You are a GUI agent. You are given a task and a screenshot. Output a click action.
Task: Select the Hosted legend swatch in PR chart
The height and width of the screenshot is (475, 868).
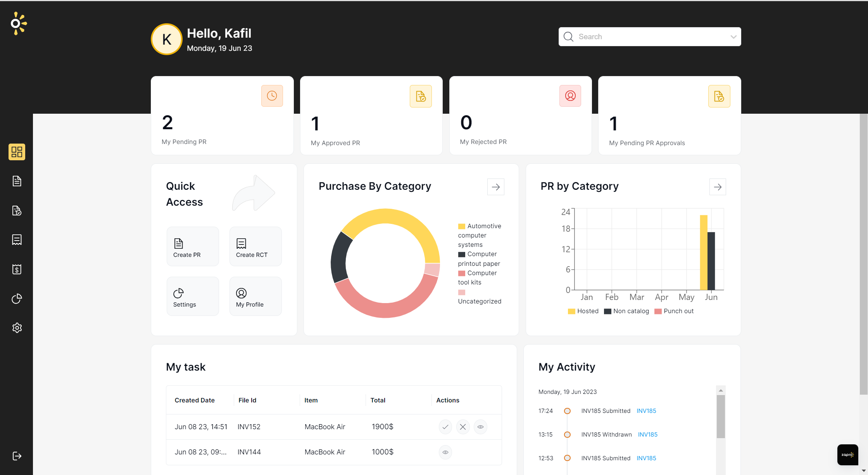pyautogui.click(x=571, y=311)
